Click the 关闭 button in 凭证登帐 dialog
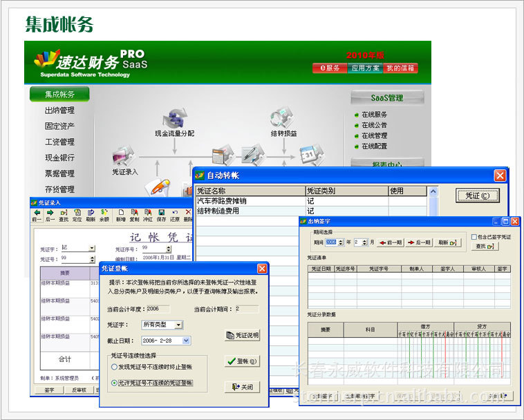The width and height of the screenshot is (524, 420). click(x=243, y=387)
